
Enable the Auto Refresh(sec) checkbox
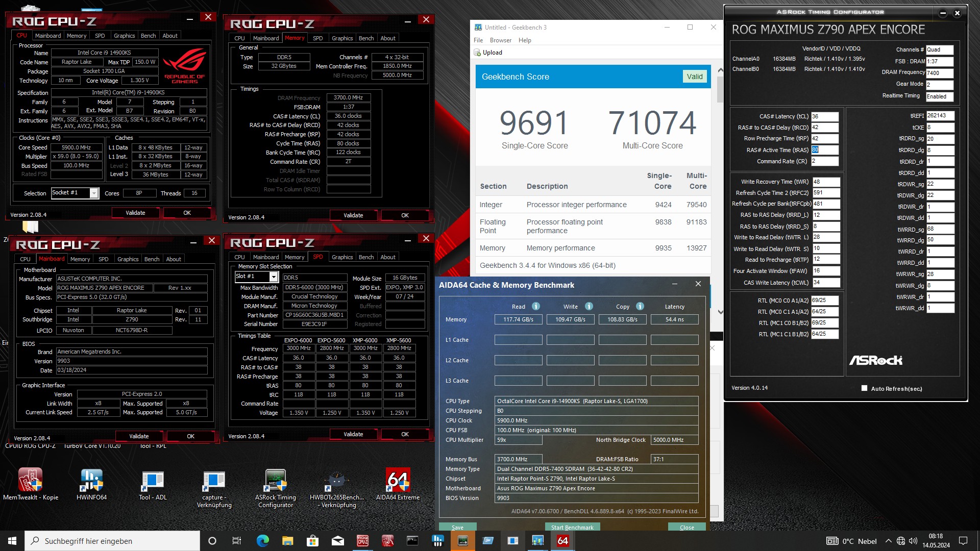pyautogui.click(x=864, y=388)
